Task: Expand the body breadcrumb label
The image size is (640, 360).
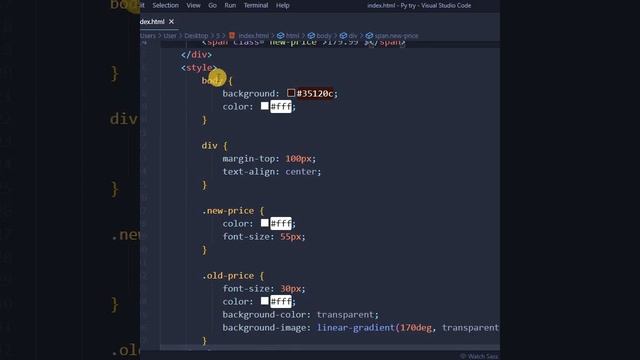Action: point(324,36)
